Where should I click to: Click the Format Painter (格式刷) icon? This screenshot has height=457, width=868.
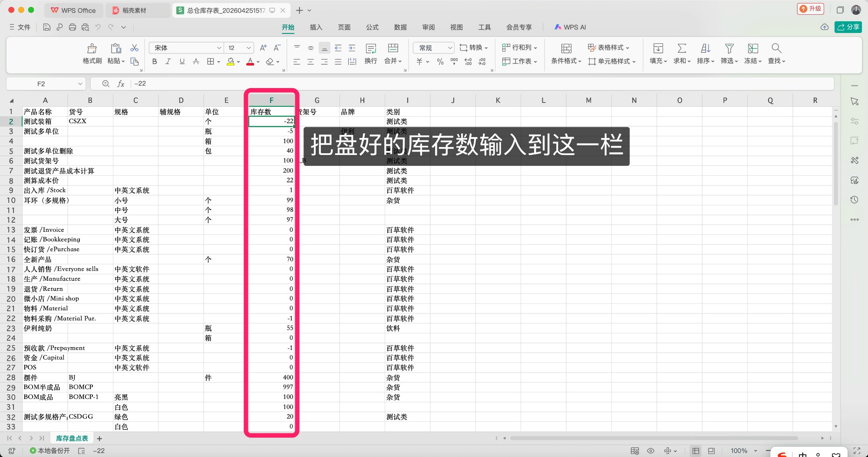click(x=92, y=48)
